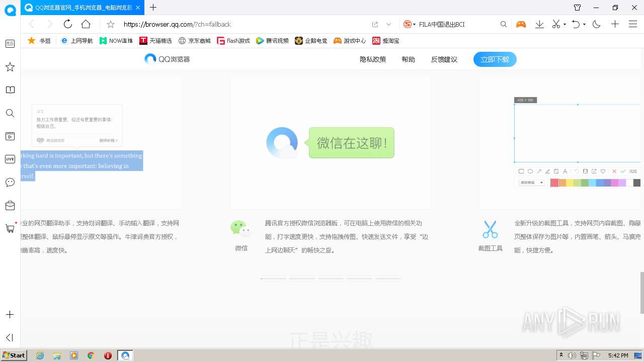Open the LIVE sidebar icon

pyautogui.click(x=10, y=159)
